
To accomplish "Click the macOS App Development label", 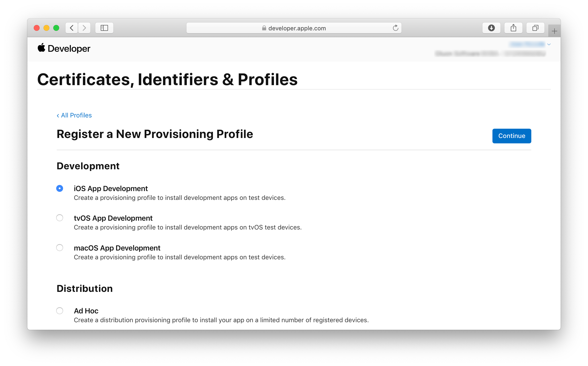I will [x=117, y=248].
